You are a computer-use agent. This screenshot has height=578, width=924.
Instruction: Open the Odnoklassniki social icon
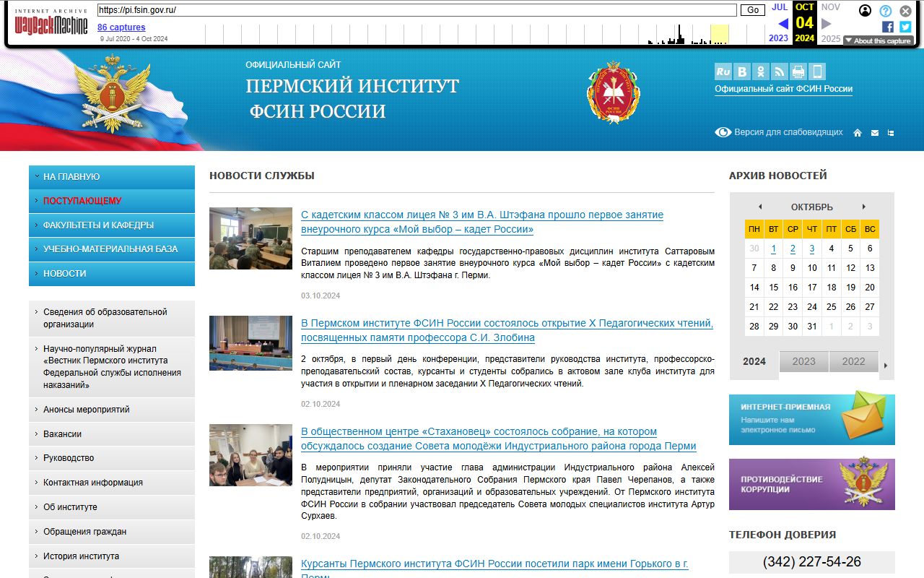pyautogui.click(x=761, y=72)
